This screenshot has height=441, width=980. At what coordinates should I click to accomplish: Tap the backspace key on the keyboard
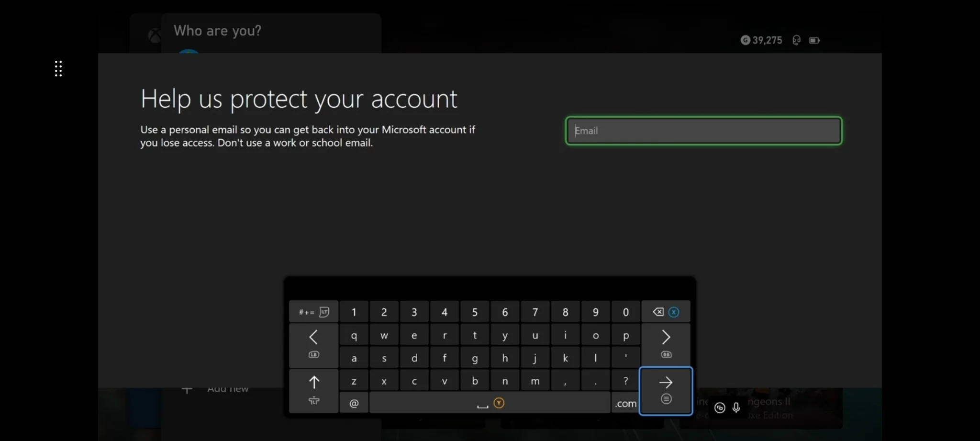pos(666,312)
